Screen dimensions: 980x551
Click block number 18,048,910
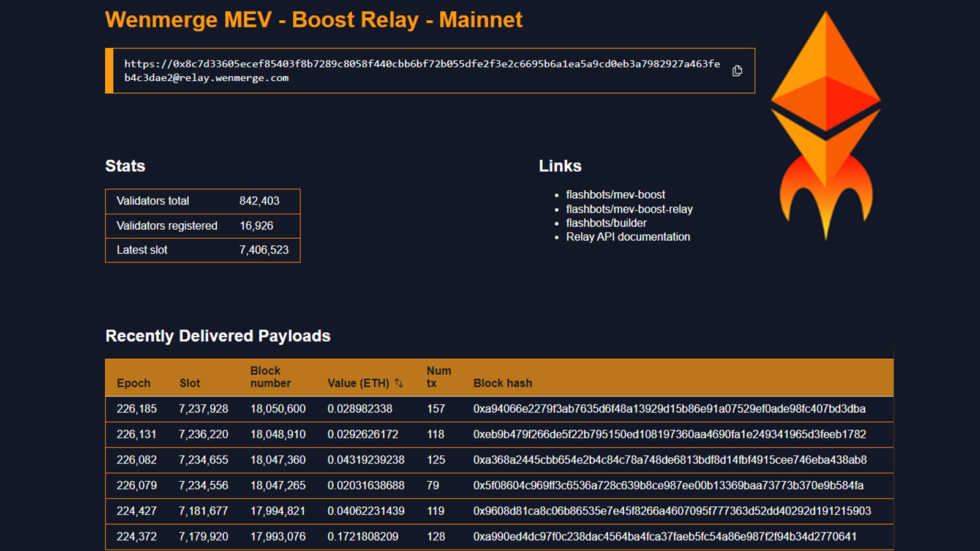(x=277, y=435)
